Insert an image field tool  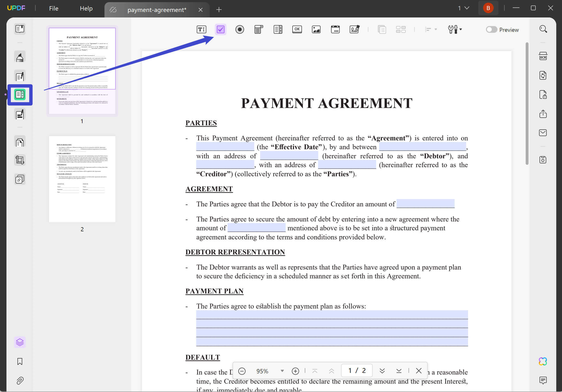pyautogui.click(x=316, y=29)
